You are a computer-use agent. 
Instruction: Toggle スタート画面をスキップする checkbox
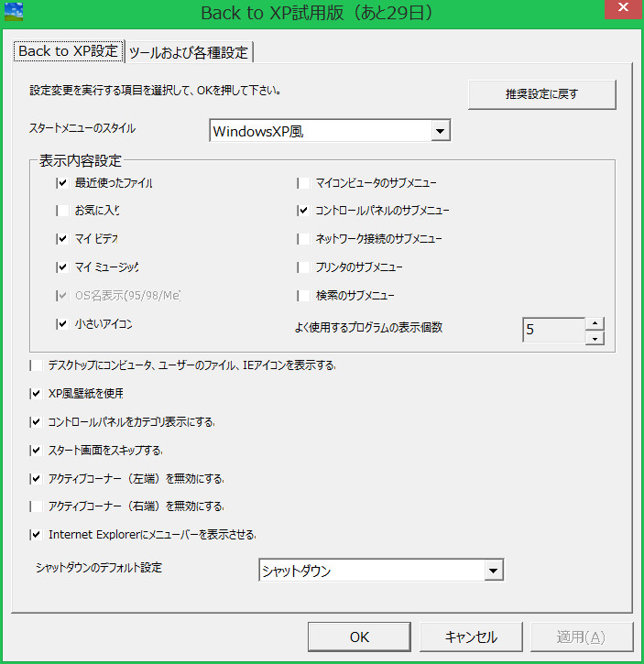[x=37, y=451]
